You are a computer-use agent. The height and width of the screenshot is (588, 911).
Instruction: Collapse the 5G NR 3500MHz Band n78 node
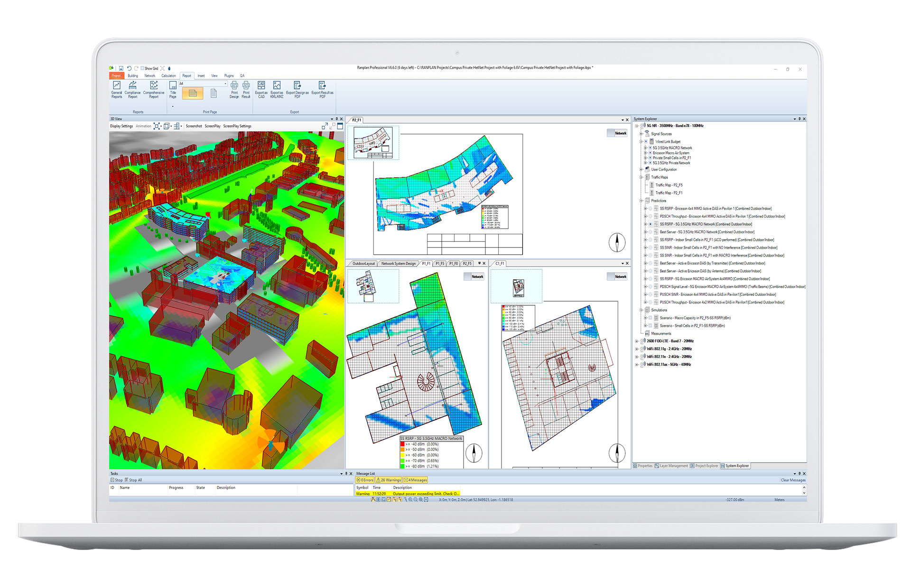[637, 126]
